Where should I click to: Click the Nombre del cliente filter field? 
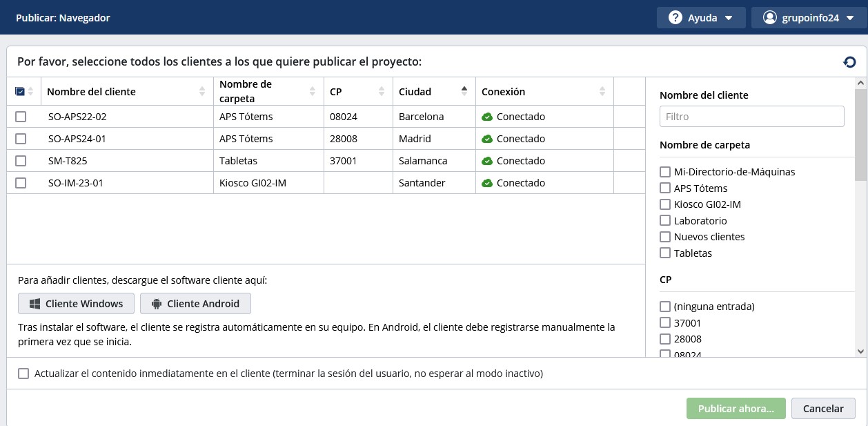751,117
